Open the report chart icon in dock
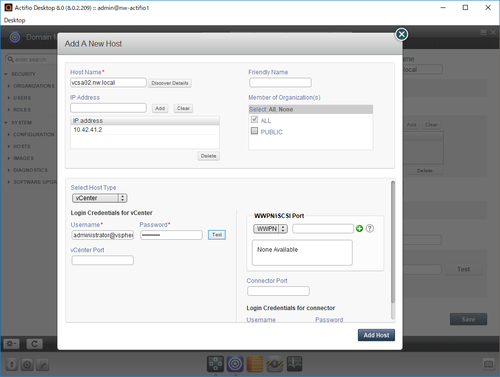 [294, 364]
